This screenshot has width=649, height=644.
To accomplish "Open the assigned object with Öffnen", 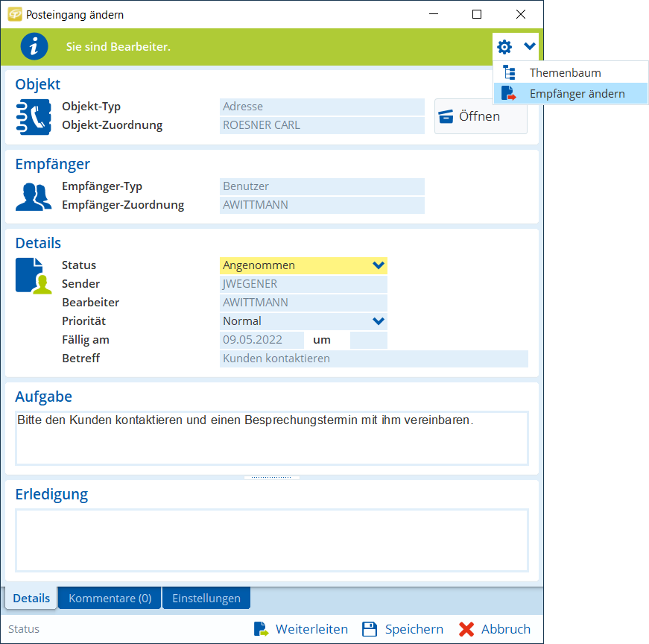I will [x=481, y=116].
